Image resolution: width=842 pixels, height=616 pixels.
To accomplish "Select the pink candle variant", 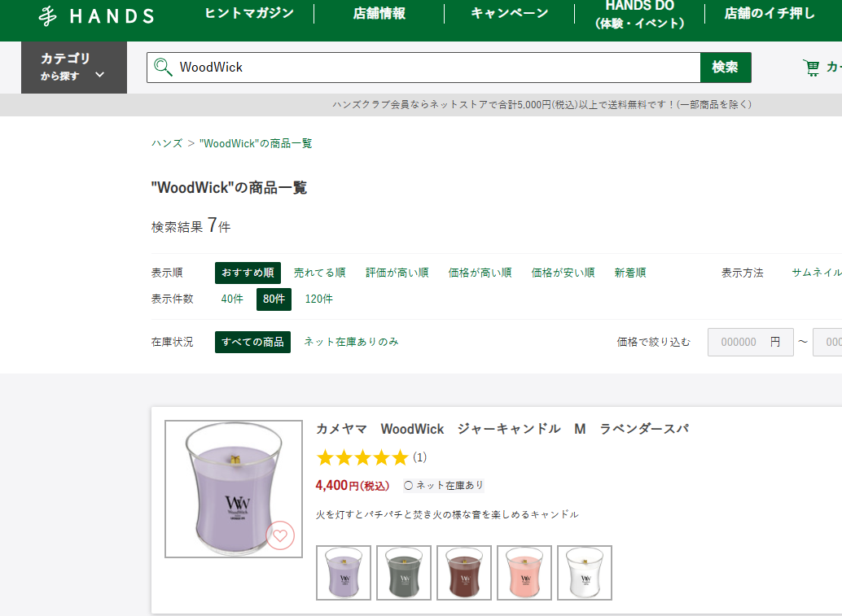I will (x=524, y=573).
